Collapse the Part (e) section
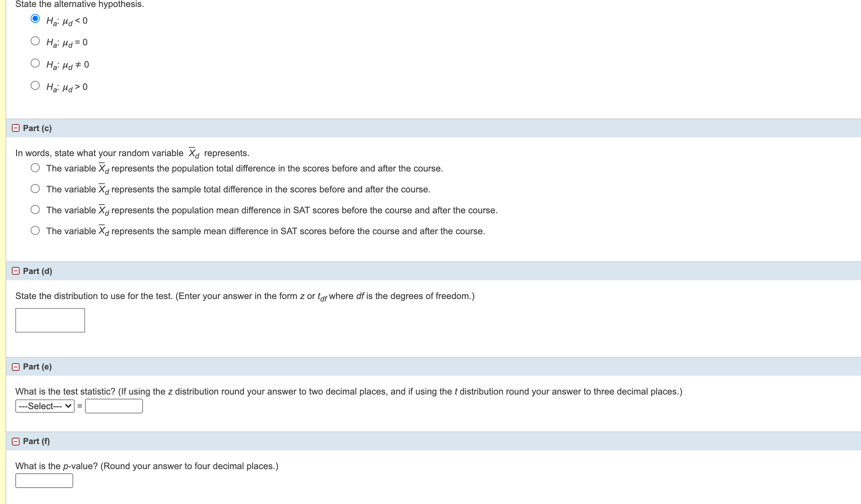The height and width of the screenshot is (504, 861). (x=15, y=367)
